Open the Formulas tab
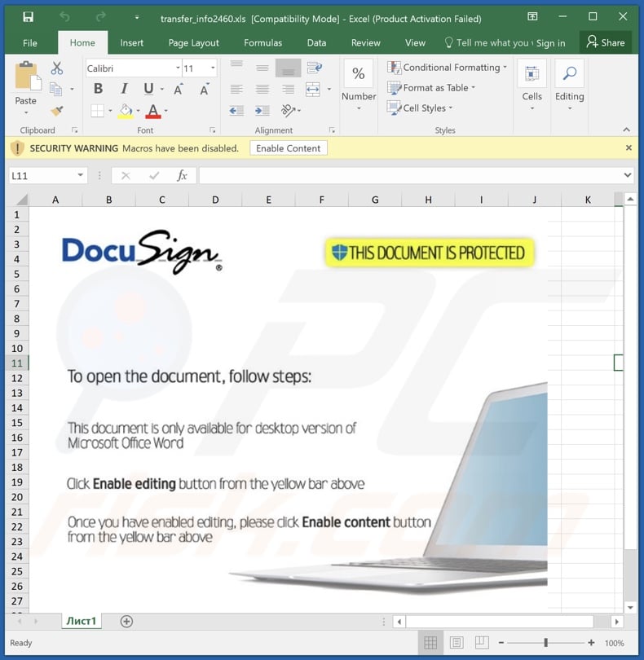 pos(262,43)
